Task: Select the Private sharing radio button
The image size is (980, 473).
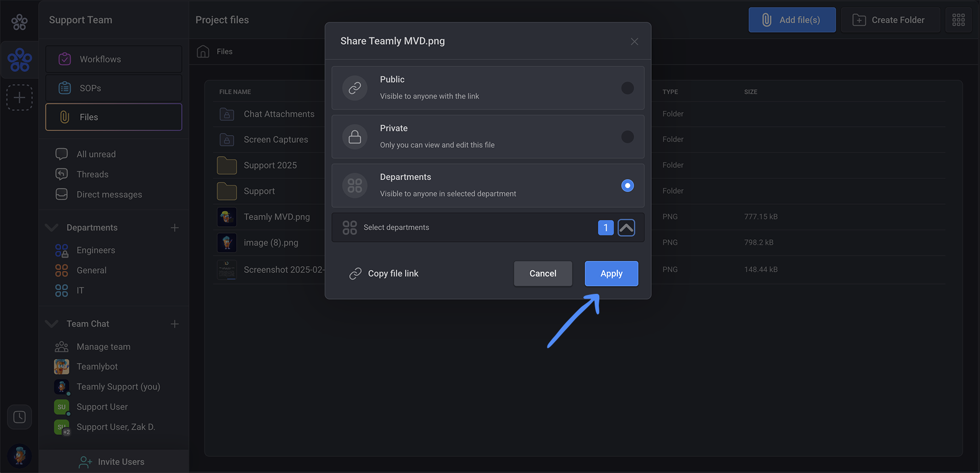Action: coord(628,137)
